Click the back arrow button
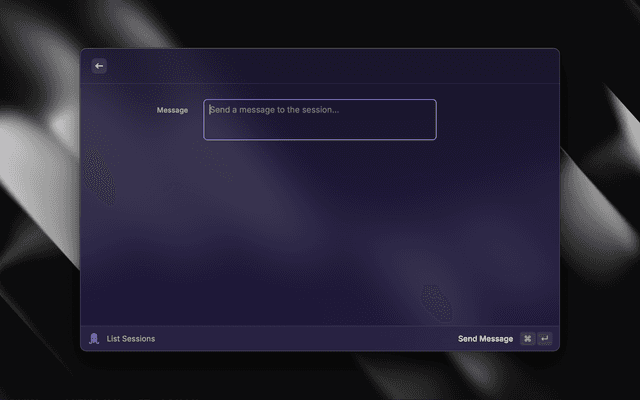Image resolution: width=640 pixels, height=400 pixels. coord(99,66)
